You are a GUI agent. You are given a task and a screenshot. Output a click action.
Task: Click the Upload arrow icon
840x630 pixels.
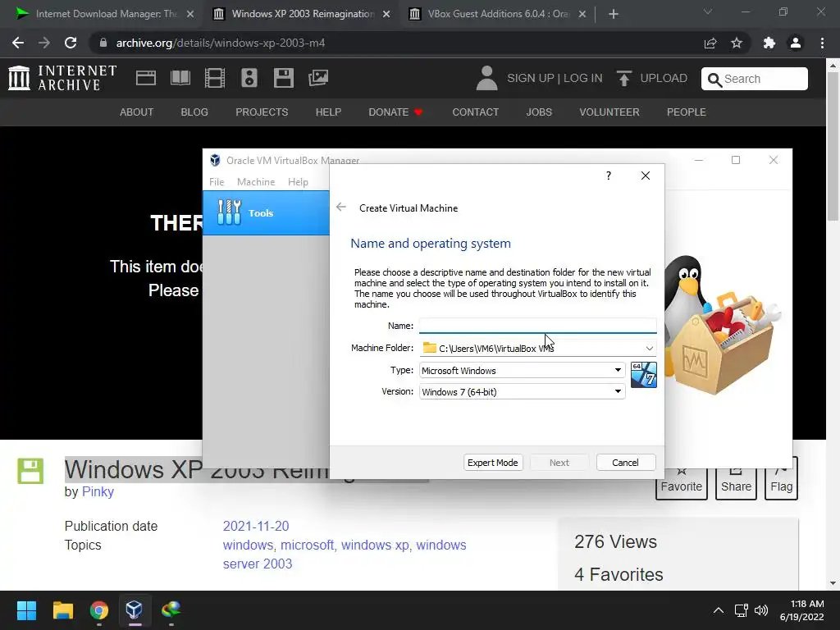[x=623, y=78]
